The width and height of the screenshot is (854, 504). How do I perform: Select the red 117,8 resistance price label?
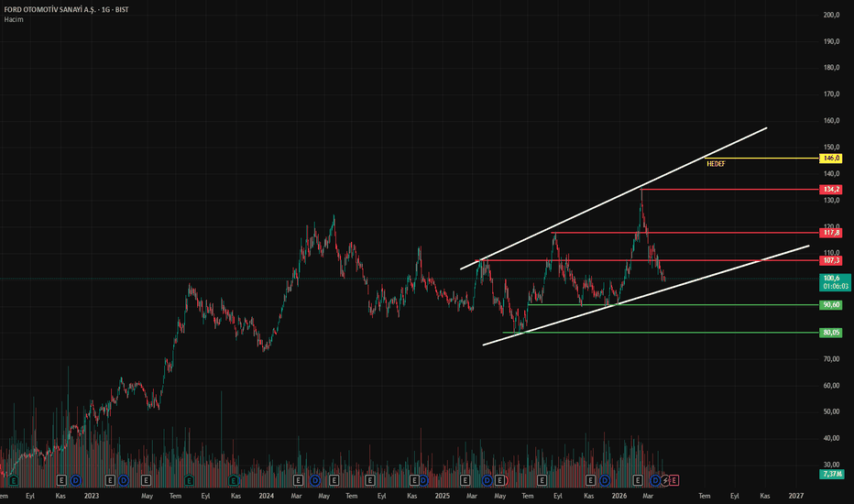(x=831, y=233)
